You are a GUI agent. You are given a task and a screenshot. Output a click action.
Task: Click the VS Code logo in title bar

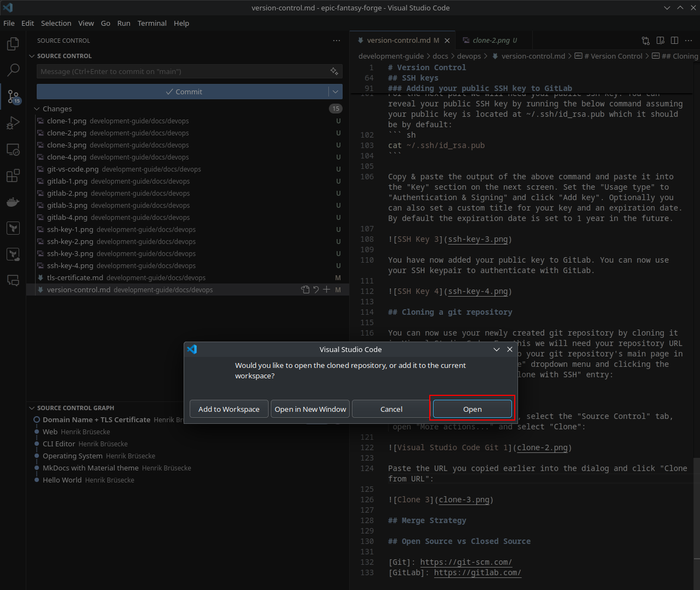tap(8, 8)
